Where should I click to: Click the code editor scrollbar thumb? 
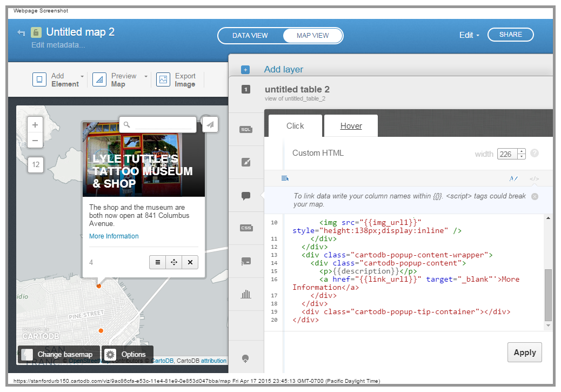click(x=548, y=295)
